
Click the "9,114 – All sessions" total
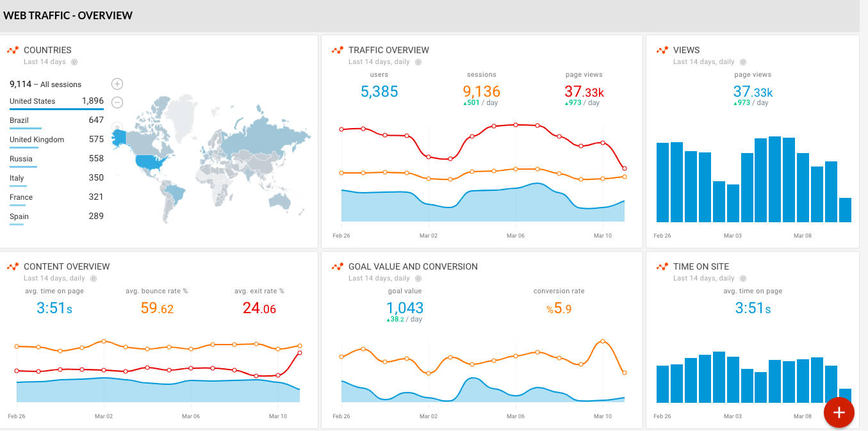45,84
